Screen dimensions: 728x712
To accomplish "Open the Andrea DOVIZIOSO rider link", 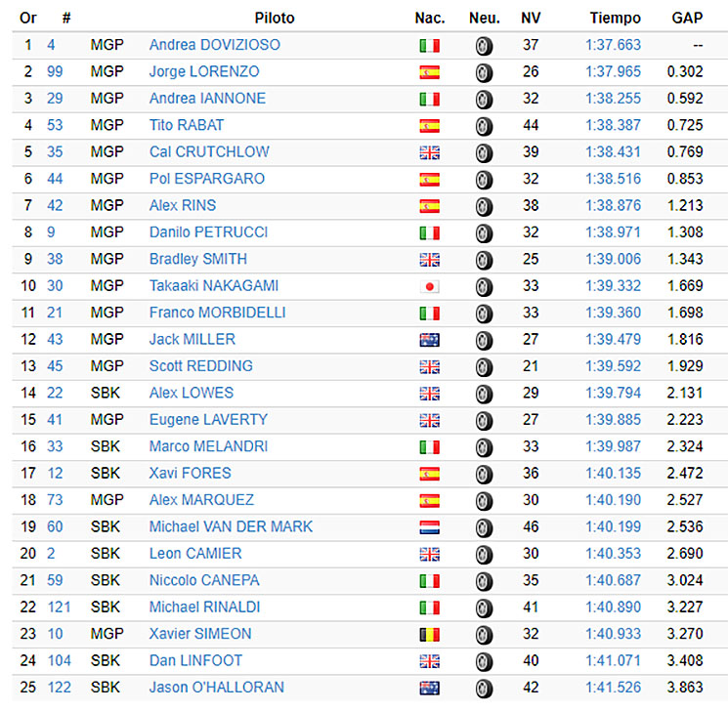I will point(215,45).
